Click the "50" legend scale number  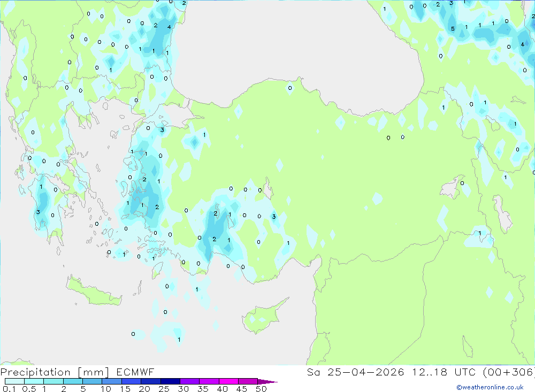point(261,389)
